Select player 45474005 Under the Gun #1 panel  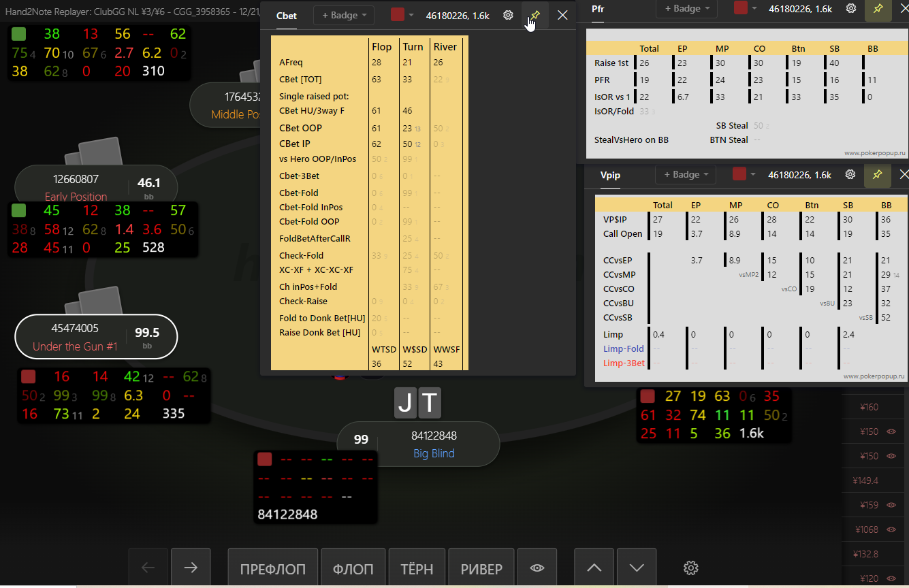[x=96, y=336]
